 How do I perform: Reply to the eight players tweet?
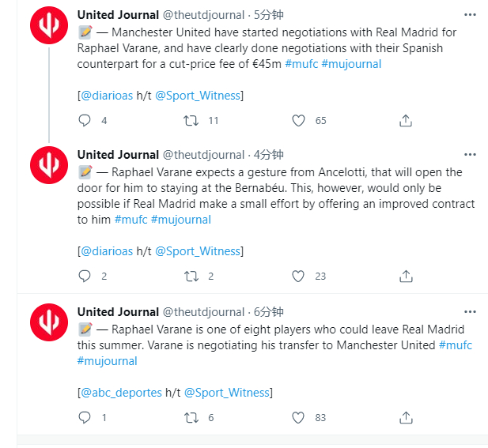85,417
